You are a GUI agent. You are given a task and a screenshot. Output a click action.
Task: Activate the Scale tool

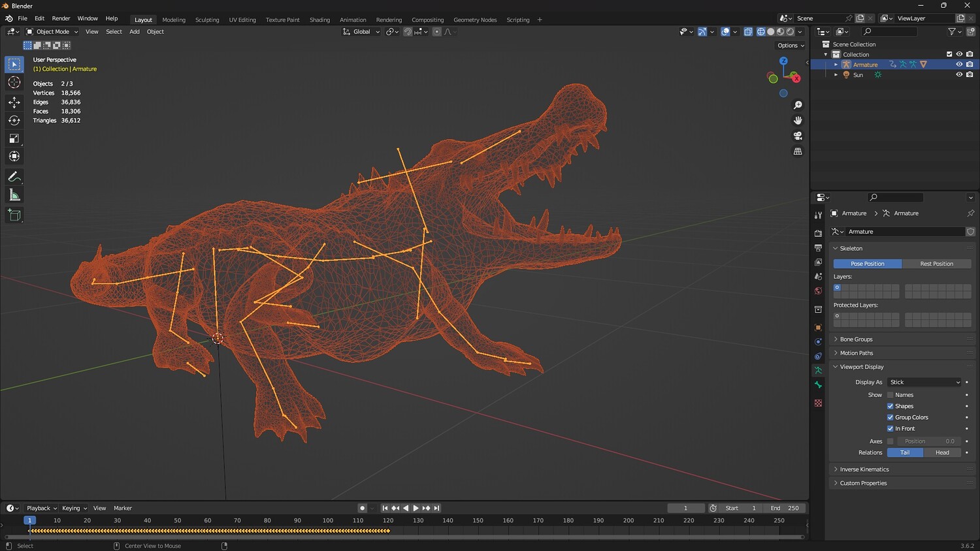coord(14,138)
